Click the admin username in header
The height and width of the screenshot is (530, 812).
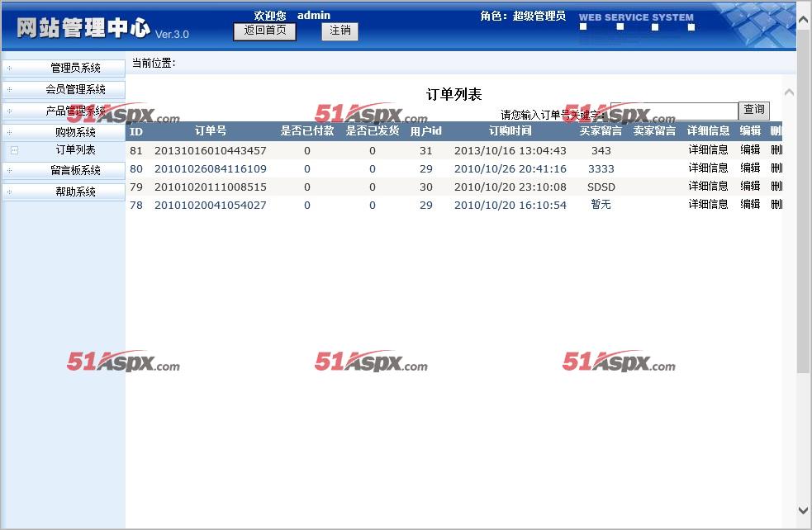(314, 16)
